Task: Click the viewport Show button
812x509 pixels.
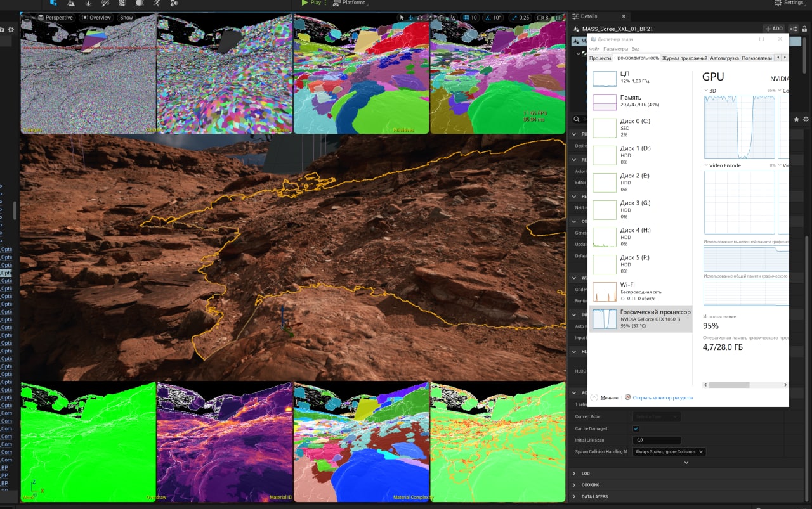Action: [x=127, y=18]
